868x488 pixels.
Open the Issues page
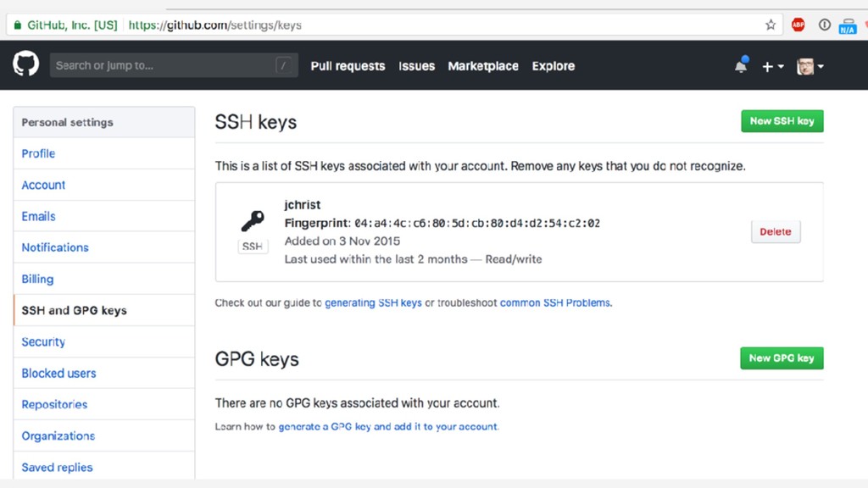tap(416, 66)
